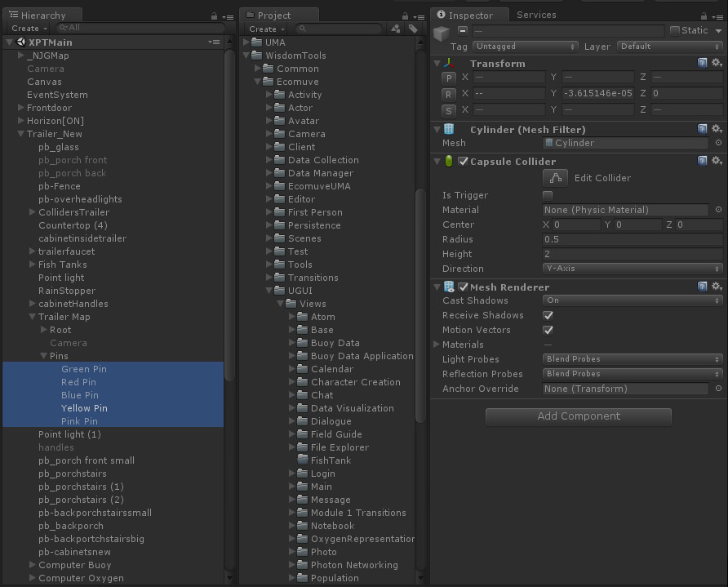
Task: Click the Transform axes icon
Action: (x=449, y=63)
